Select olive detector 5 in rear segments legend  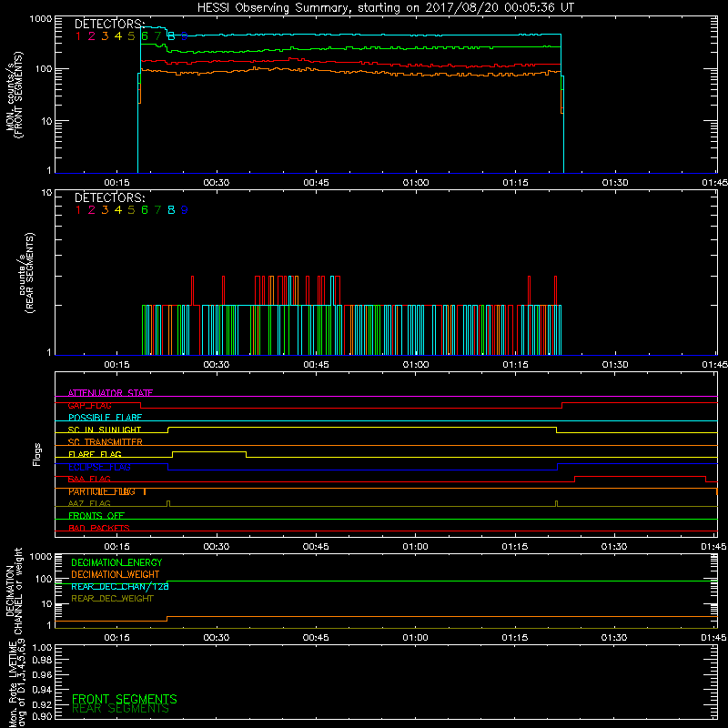[131, 210]
